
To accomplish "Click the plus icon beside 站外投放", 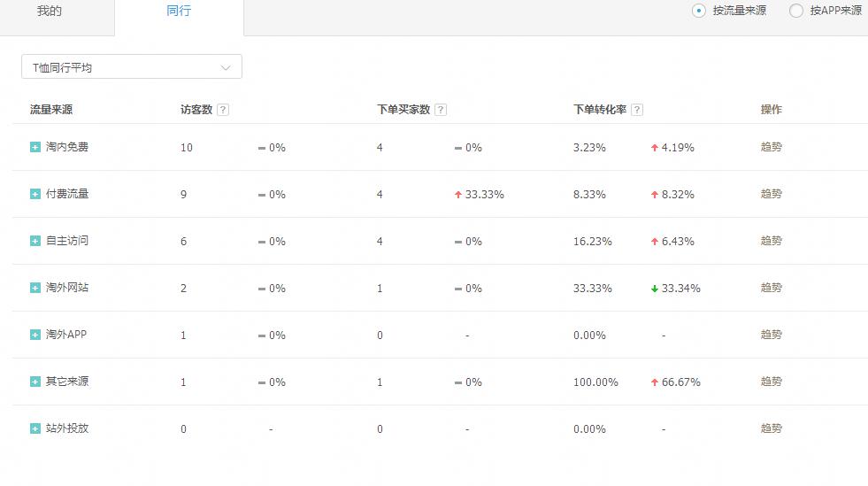I will point(35,428).
